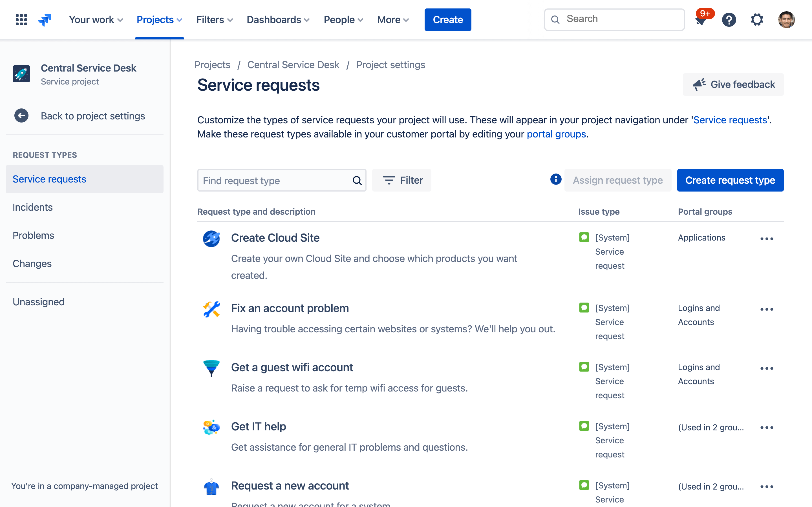Viewport: 812px width, 507px height.
Task: Click the info circle icon near Assign request type
Action: tap(555, 180)
